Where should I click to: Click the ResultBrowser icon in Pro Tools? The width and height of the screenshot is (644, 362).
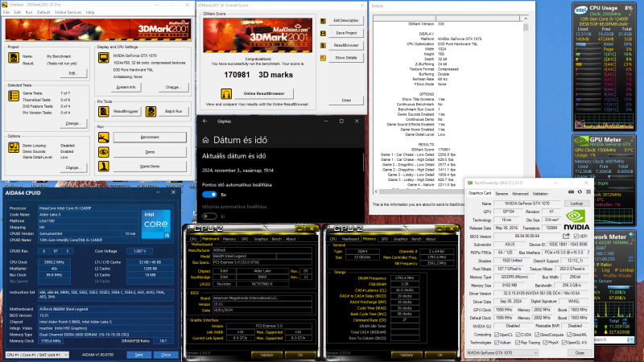104,111
